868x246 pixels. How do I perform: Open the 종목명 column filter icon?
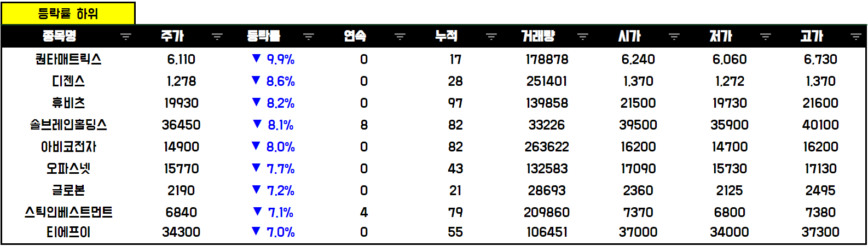[126, 37]
